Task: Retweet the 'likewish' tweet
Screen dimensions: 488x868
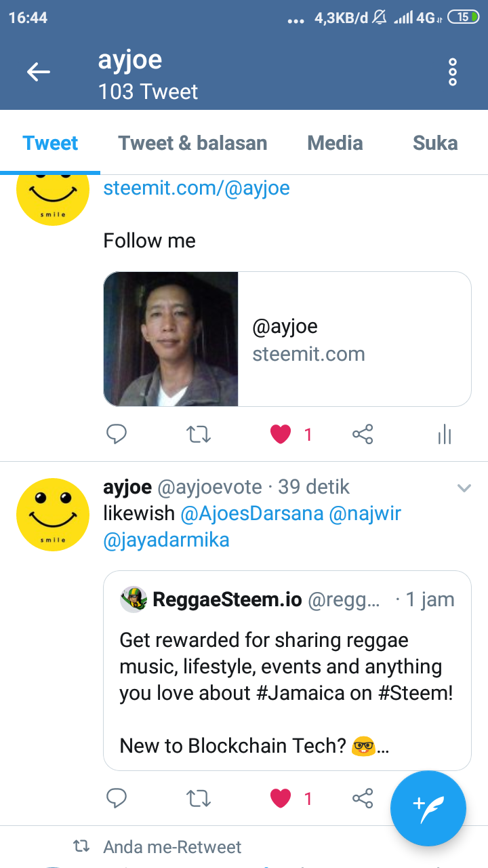Action: coord(199,799)
